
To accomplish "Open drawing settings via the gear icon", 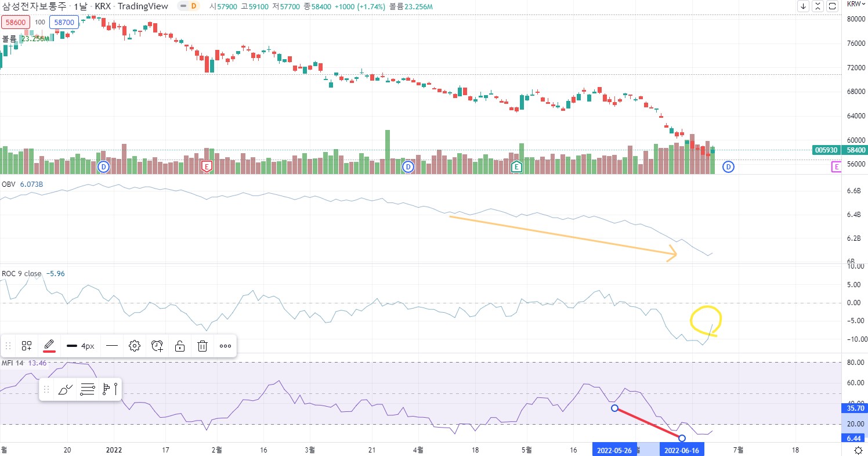I will click(135, 346).
